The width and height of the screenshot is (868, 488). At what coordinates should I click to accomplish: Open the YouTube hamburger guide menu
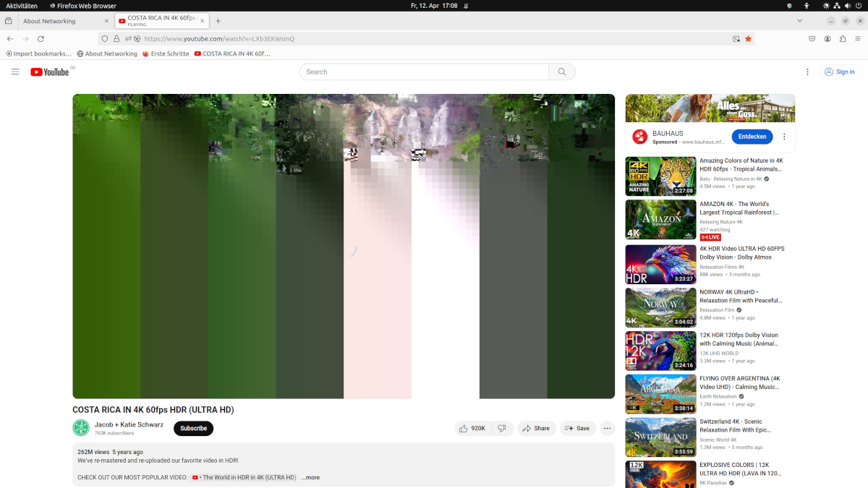(x=15, y=72)
